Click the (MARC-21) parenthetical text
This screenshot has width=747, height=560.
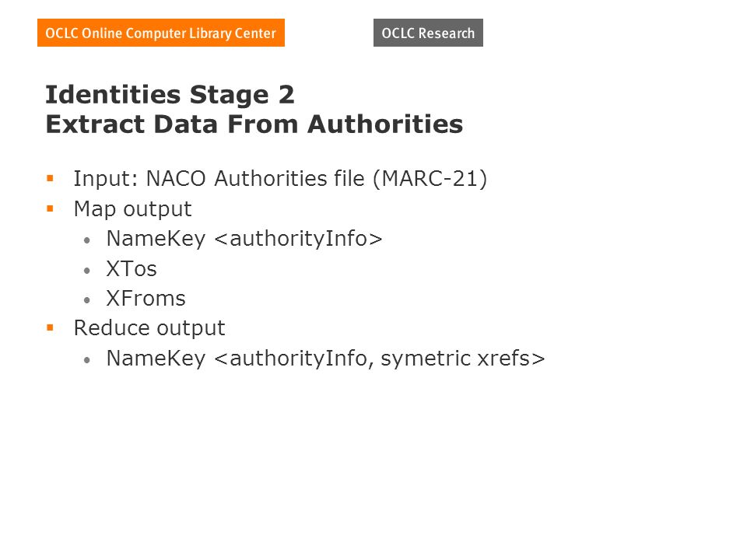(430, 179)
